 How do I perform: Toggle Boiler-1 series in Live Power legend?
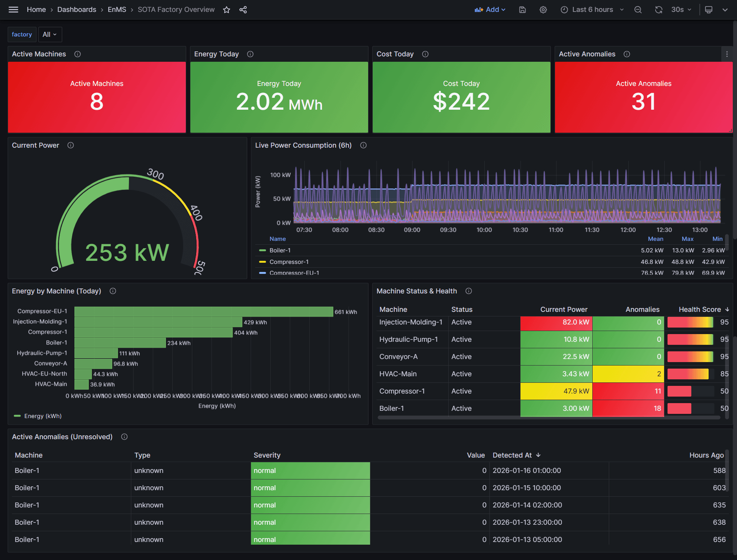[x=279, y=250]
